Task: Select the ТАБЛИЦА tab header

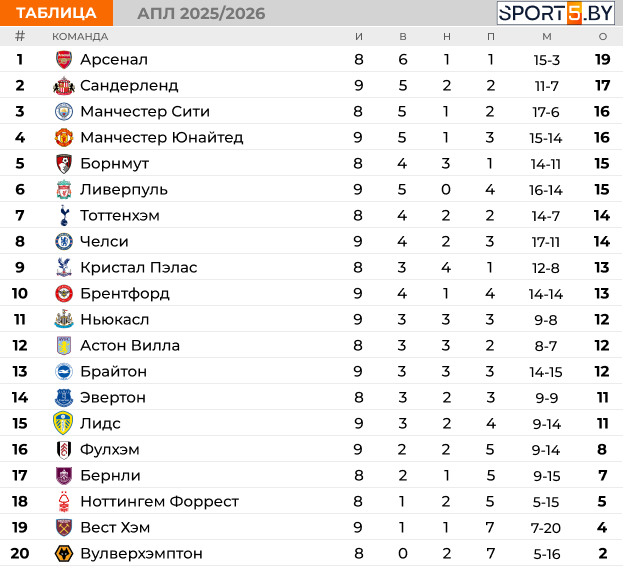Action: (56, 13)
